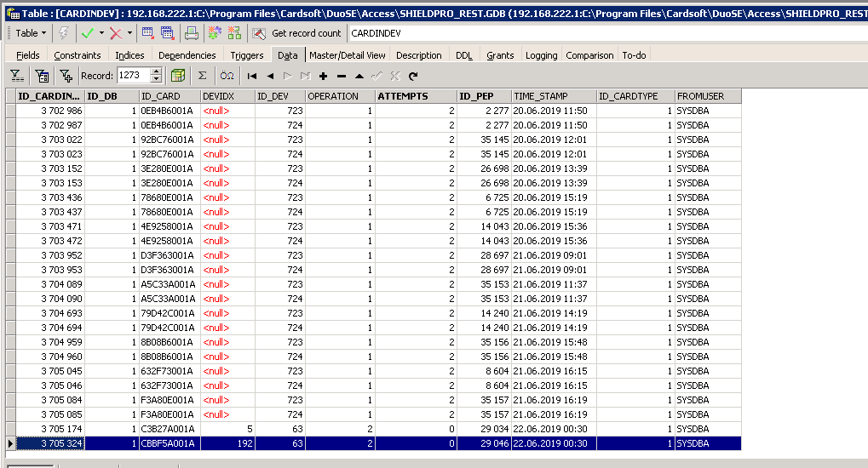Sort by the TIME_STAMP column header

coord(553,96)
